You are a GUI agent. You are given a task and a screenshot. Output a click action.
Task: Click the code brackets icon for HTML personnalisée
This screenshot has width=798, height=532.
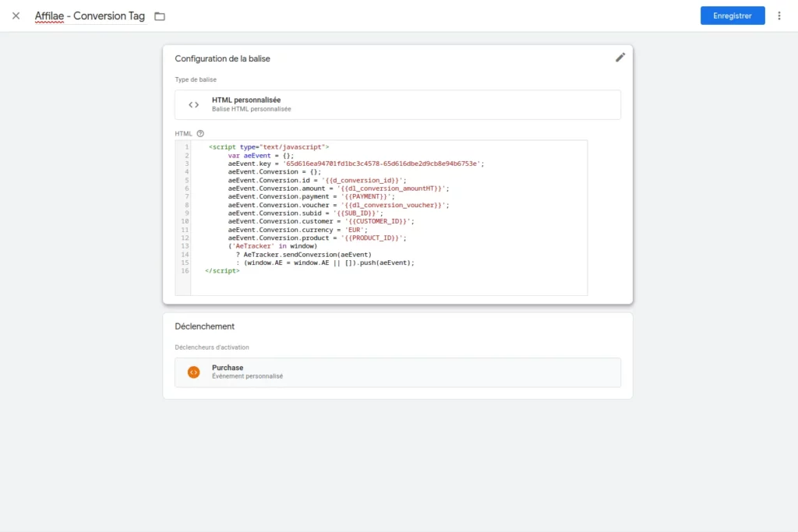tap(193, 104)
